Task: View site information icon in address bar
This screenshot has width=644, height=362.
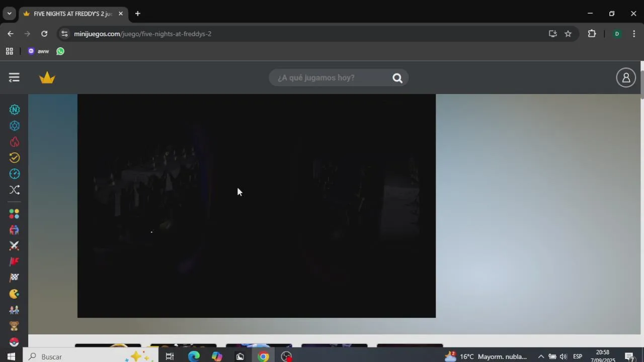Action: [x=64, y=34]
